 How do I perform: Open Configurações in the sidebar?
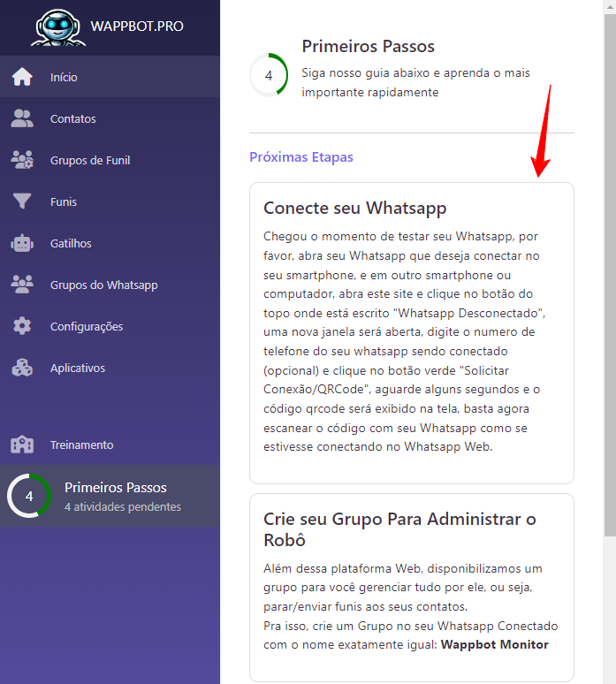[110, 326]
